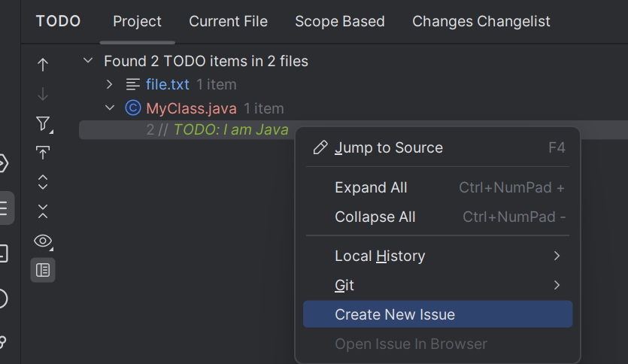The image size is (628, 364).
Task: Click the Previous TODO up arrow
Action: point(43,65)
